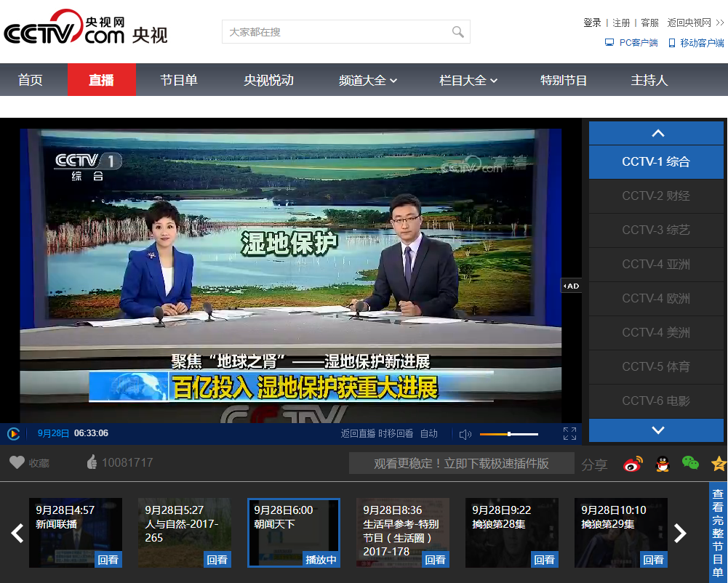
Task: Open the 生活早参考 8:36 program thumbnail
Action: (x=402, y=533)
